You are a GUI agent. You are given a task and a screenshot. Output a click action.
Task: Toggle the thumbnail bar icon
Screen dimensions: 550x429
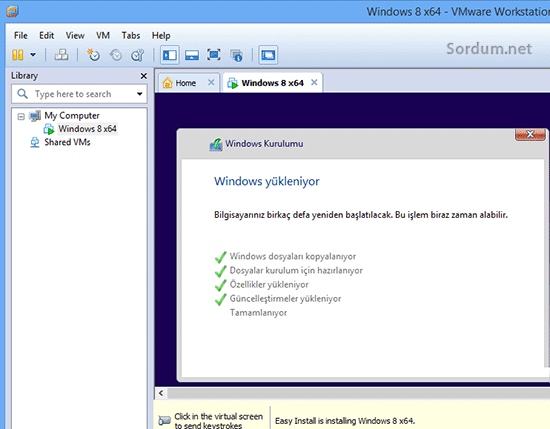pyautogui.click(x=192, y=55)
